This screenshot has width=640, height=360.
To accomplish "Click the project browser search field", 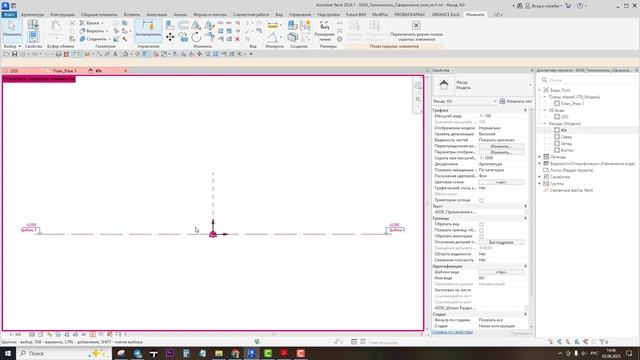I will pyautogui.click(x=588, y=80).
